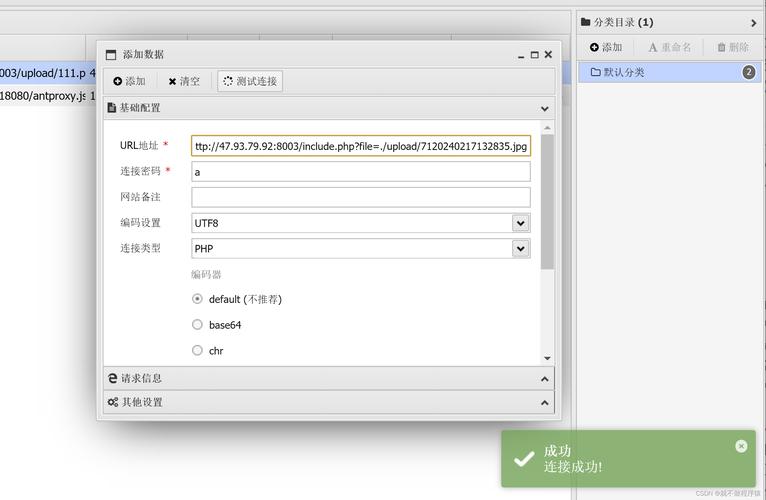Image resolution: width=766 pixels, height=500 pixels.
Task: Select the antproxy.js row in the background list
Action: point(48,96)
